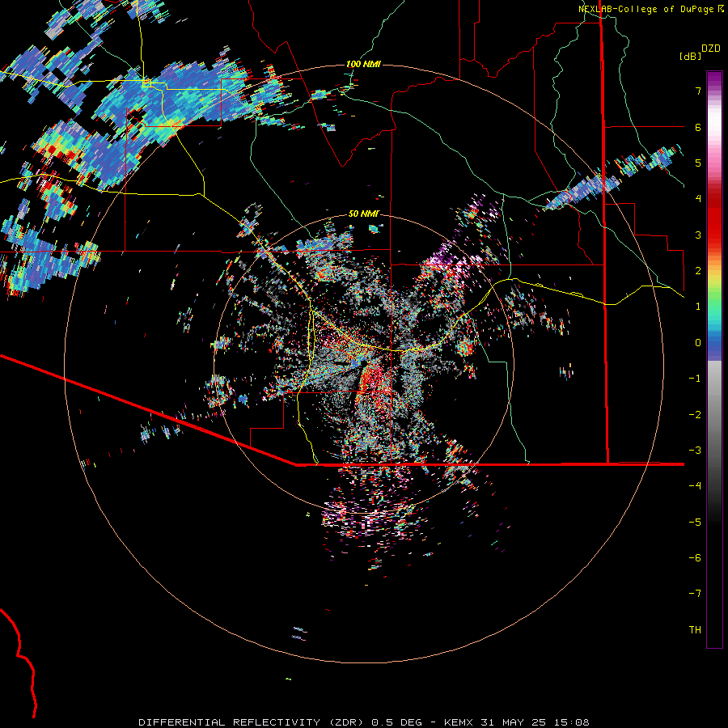Image resolution: width=728 pixels, height=728 pixels.
Task: Click the scale value "4" on the legend
Action: pyautogui.click(x=698, y=199)
